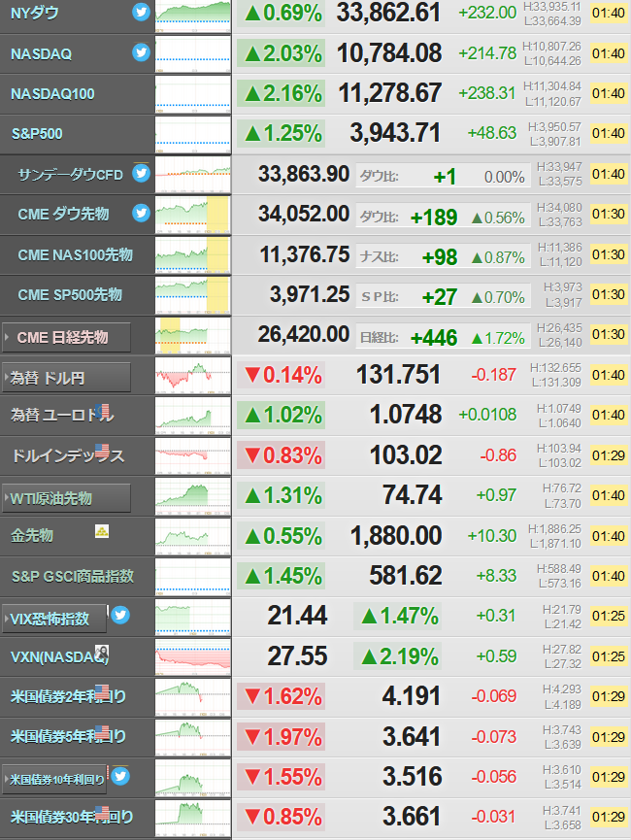Click the gold futures price 1,880.00
This screenshot has width=631, height=840.
[396, 536]
